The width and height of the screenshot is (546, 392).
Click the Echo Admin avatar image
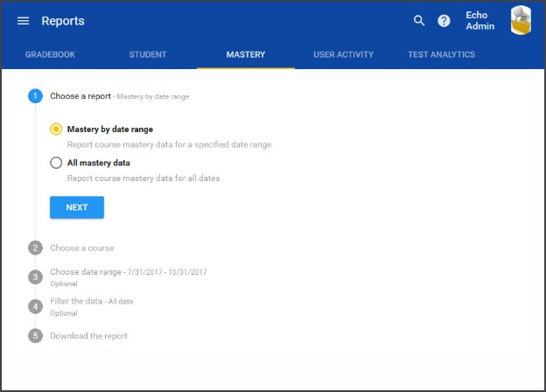click(x=521, y=21)
